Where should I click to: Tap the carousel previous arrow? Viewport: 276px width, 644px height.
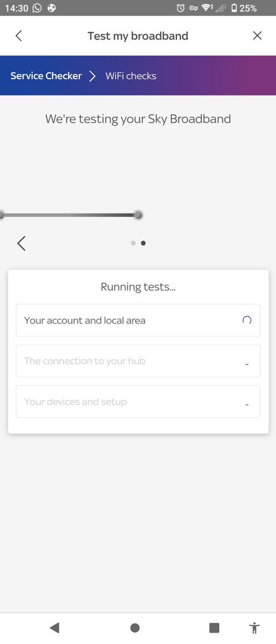point(21,243)
